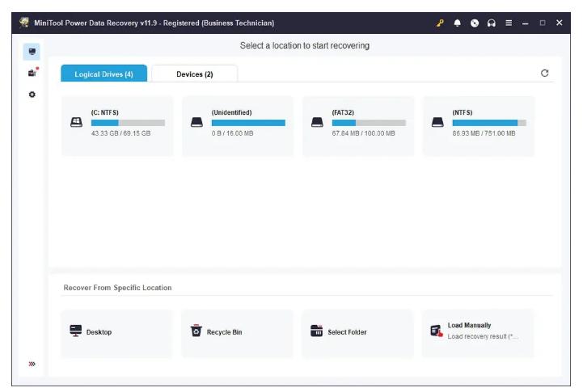Expand the sidebar with the red double arrows
The width and height of the screenshot is (583, 392).
pos(32,364)
